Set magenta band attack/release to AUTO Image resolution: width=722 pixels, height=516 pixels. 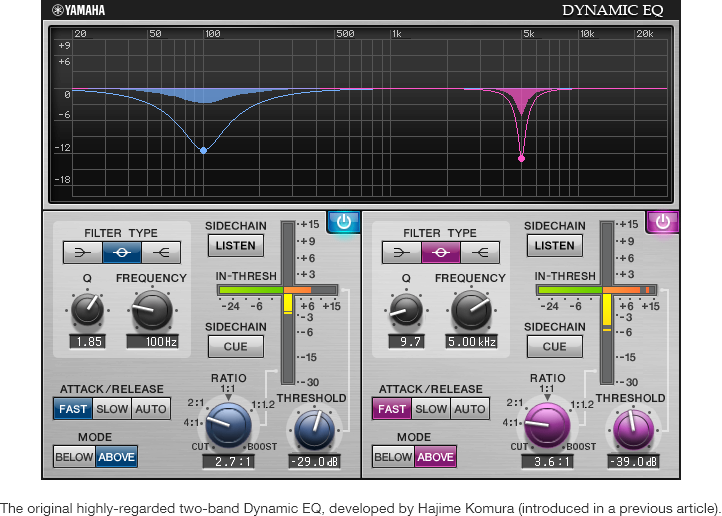pyautogui.click(x=470, y=409)
